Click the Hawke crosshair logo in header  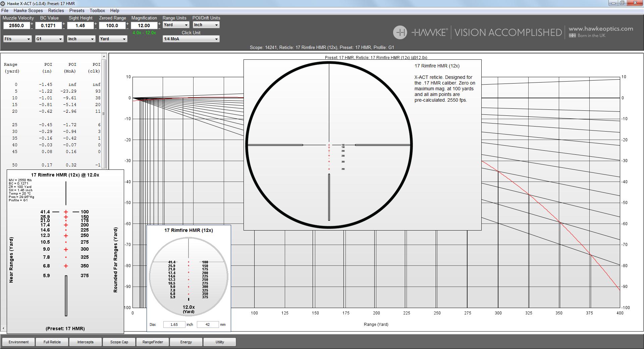pyautogui.click(x=400, y=33)
